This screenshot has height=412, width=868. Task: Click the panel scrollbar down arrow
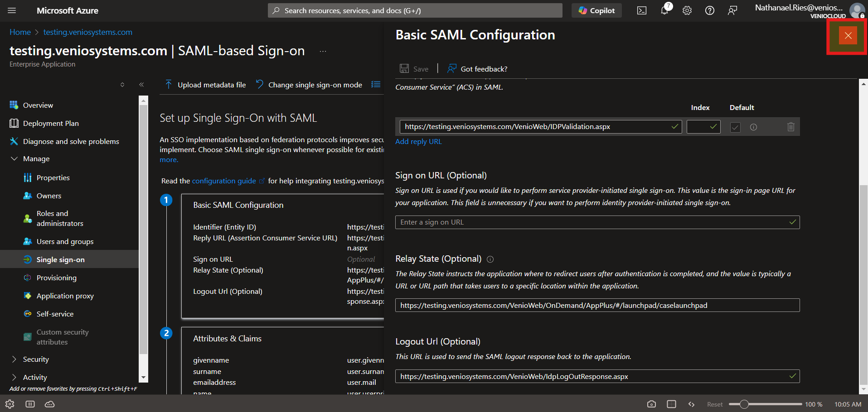click(863, 389)
